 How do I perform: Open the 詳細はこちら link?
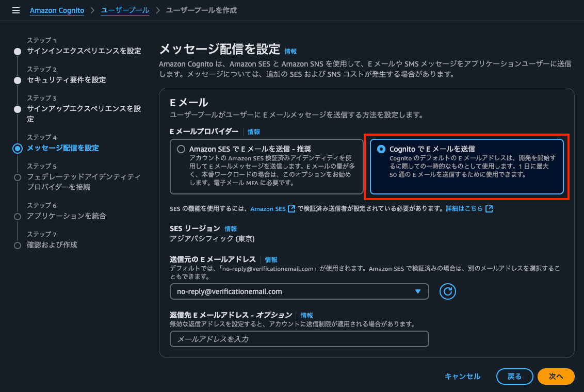click(x=464, y=209)
